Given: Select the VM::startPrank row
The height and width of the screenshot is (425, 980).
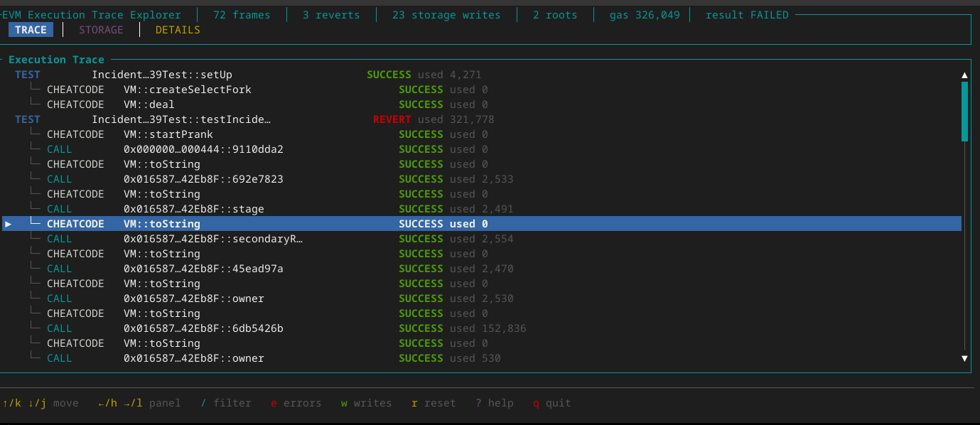Looking at the screenshot, I should coord(482,134).
